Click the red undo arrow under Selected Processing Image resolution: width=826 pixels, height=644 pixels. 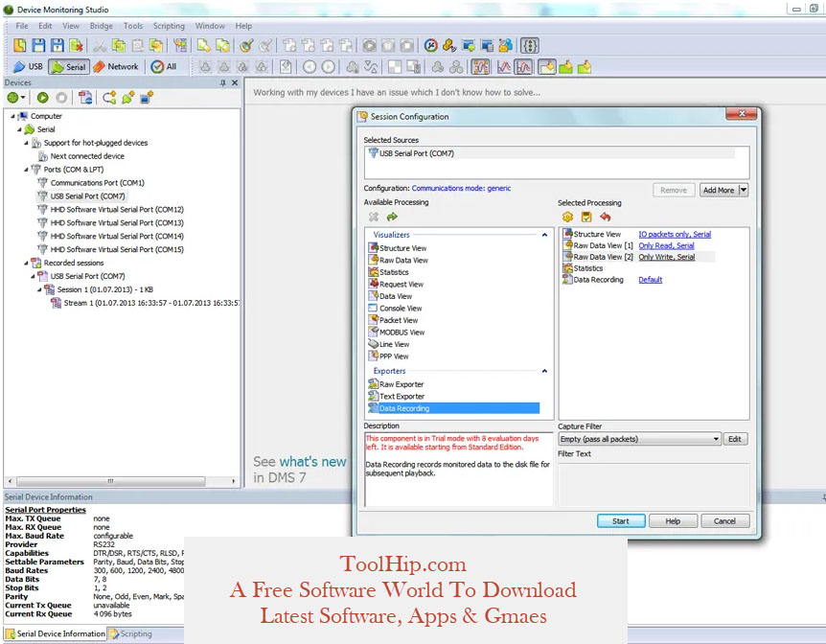[x=606, y=217]
